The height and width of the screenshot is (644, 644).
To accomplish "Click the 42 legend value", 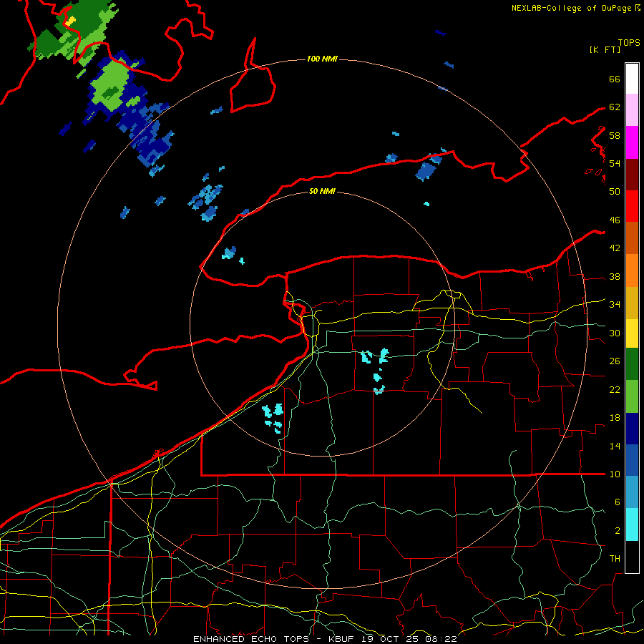I will click(x=615, y=248).
